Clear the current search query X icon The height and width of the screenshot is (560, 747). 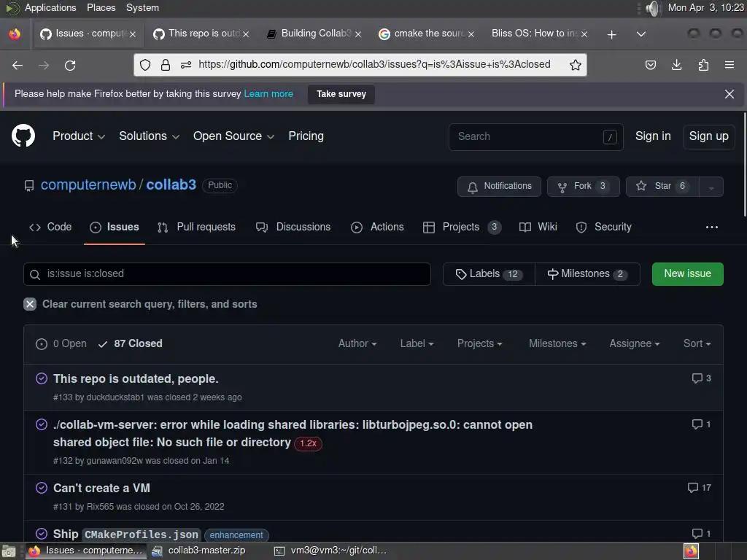pos(30,304)
